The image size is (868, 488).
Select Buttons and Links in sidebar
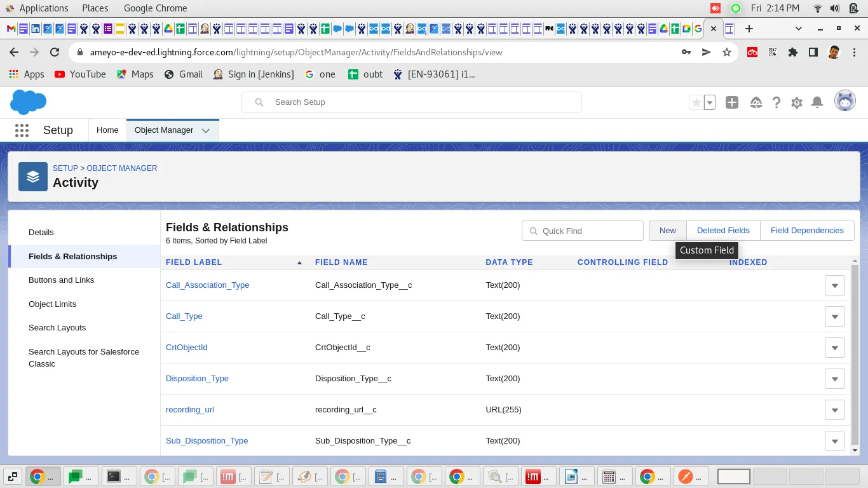pos(61,280)
